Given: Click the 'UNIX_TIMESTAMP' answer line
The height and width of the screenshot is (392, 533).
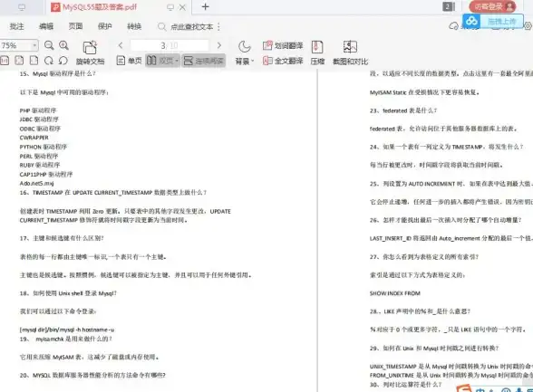Looking at the screenshot, I should tap(451, 367).
